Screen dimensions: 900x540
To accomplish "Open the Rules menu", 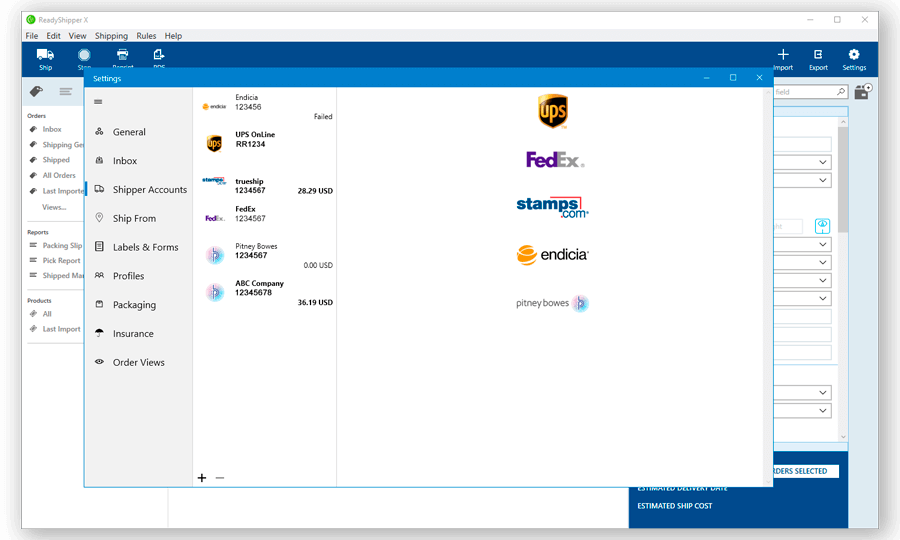I will 146,36.
